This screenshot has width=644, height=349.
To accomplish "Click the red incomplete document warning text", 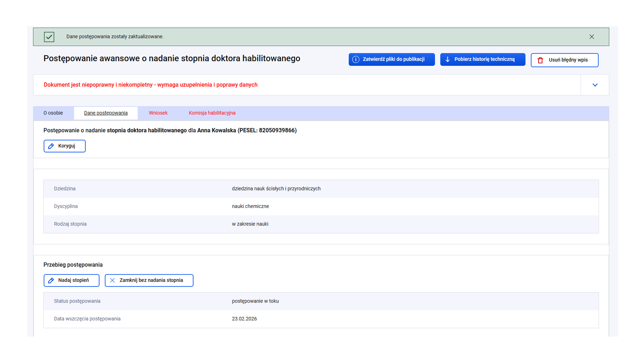I will pyautogui.click(x=150, y=85).
